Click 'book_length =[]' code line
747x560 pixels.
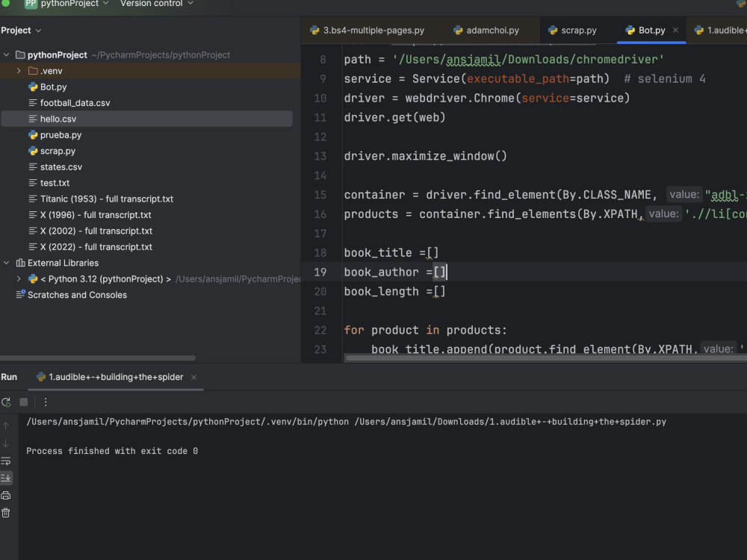click(394, 291)
